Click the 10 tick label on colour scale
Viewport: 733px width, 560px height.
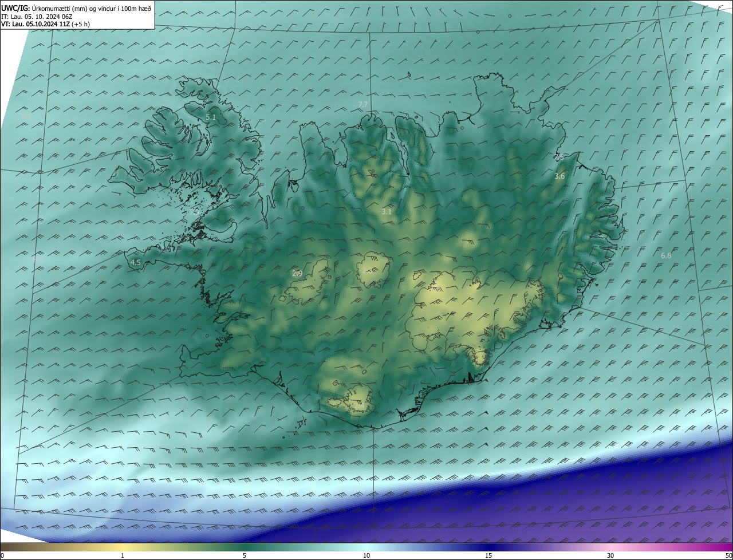tap(366, 555)
